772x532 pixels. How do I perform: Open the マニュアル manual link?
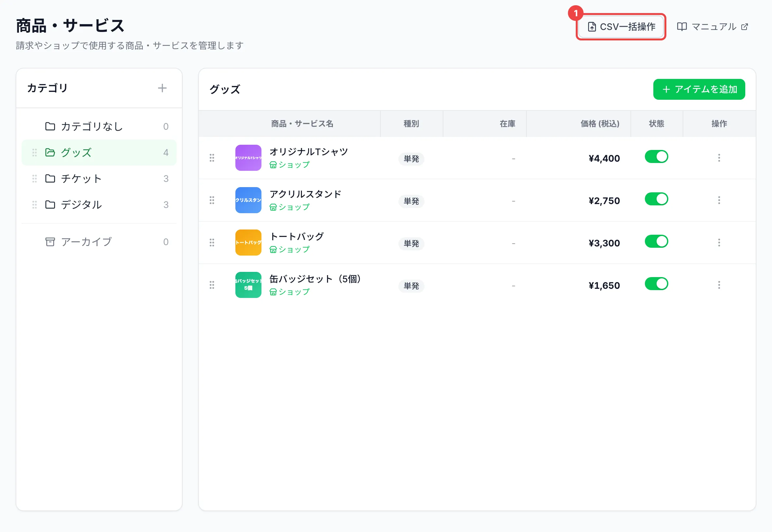pyautogui.click(x=713, y=27)
